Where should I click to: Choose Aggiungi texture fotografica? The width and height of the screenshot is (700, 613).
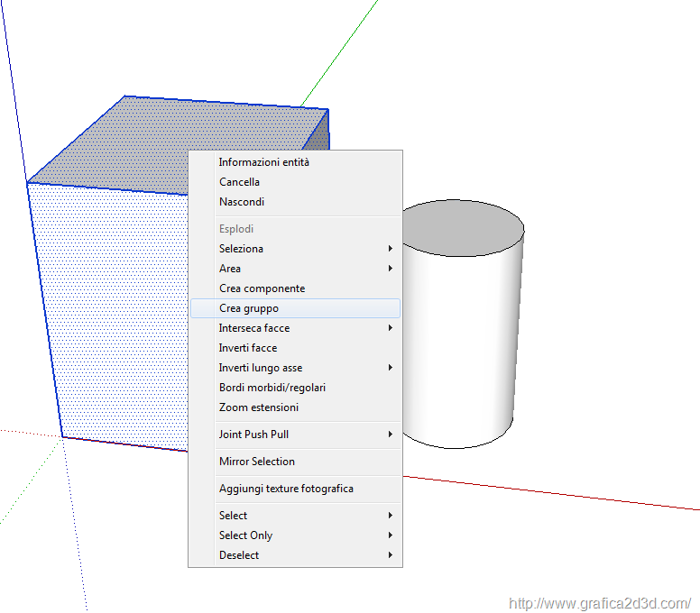point(286,489)
